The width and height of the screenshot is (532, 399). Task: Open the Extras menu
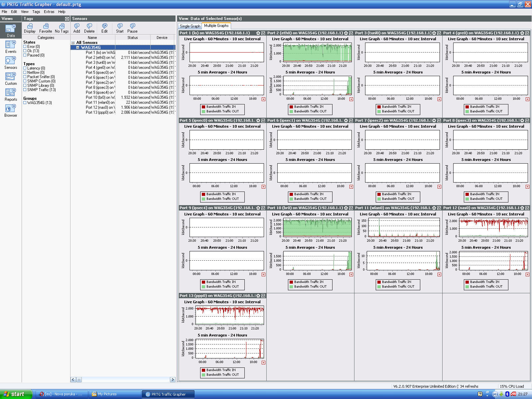click(x=49, y=12)
